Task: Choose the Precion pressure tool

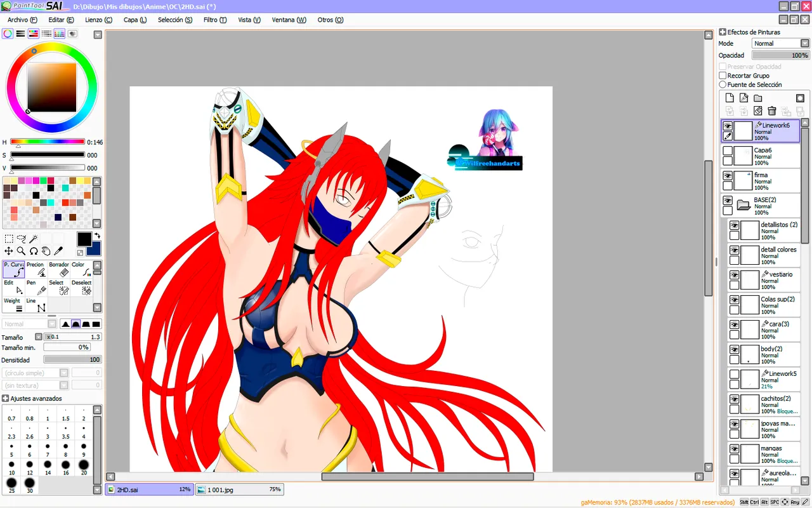Action: [x=37, y=269]
